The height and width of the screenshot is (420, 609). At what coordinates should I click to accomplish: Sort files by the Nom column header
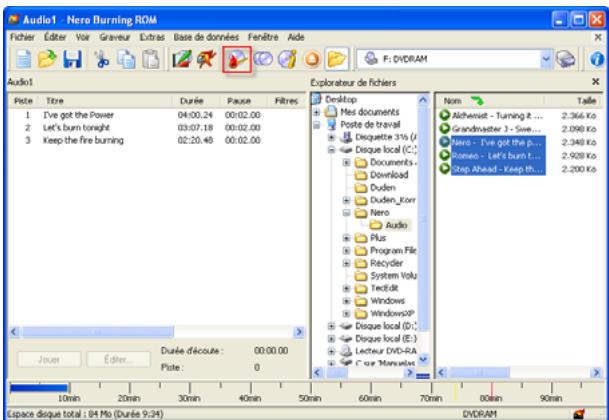click(x=489, y=101)
